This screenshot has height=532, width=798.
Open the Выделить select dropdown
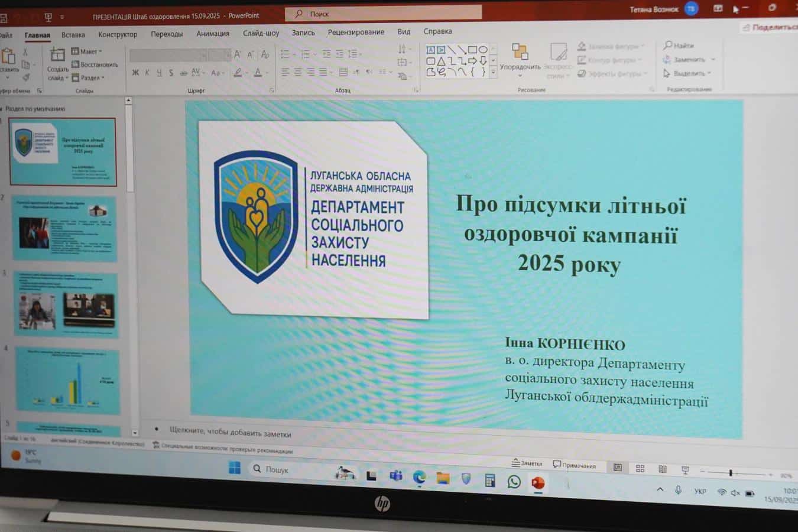[x=687, y=73]
